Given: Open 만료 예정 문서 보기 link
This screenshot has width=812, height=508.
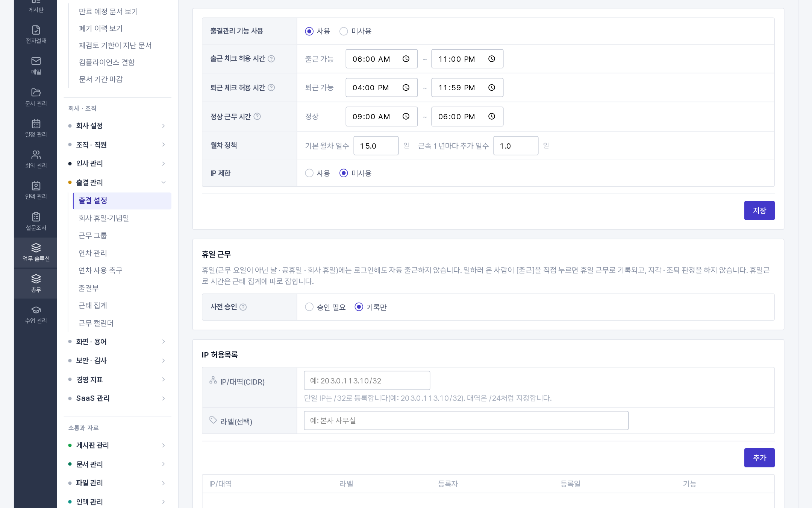Looking at the screenshot, I should (x=108, y=12).
